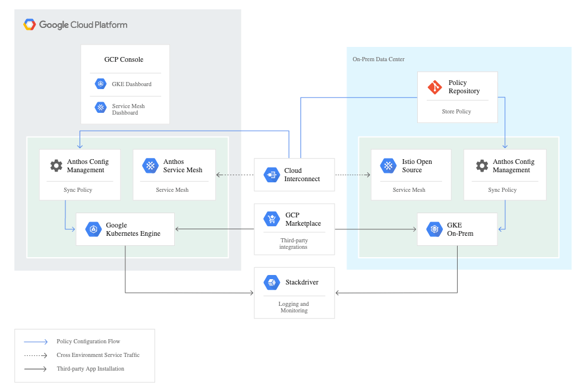
Task: Click the "GCP Marketplace" title
Action: click(303, 219)
